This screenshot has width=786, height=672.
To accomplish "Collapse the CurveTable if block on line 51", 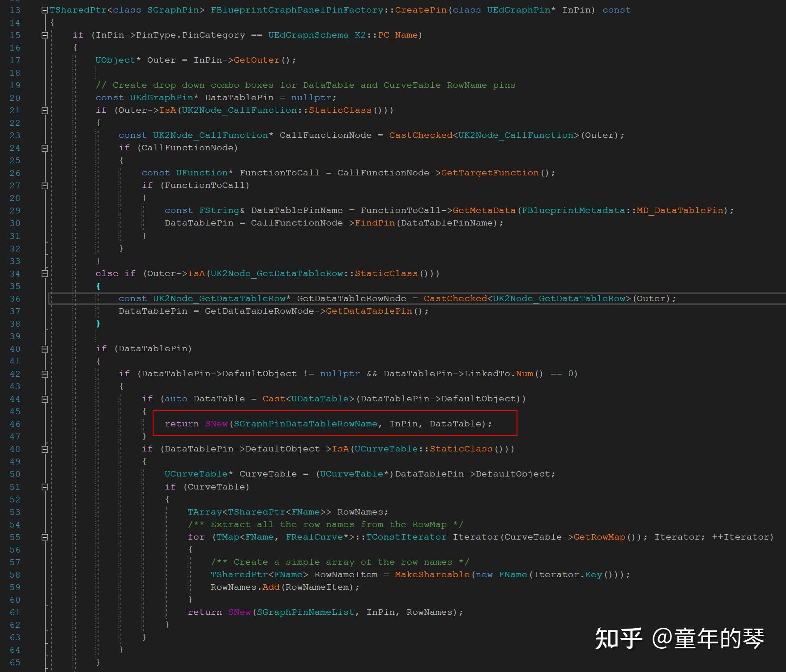I will 44,487.
